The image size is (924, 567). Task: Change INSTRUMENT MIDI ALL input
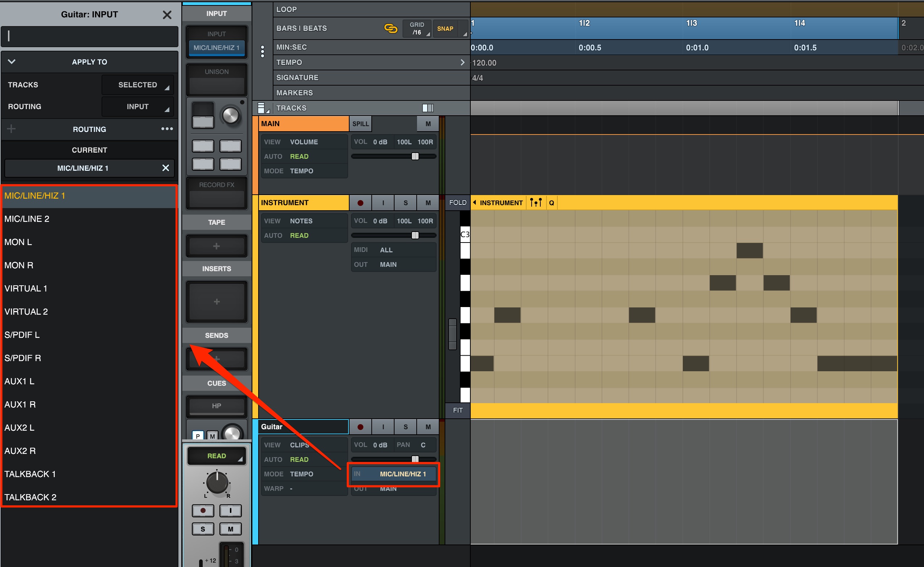393,250
